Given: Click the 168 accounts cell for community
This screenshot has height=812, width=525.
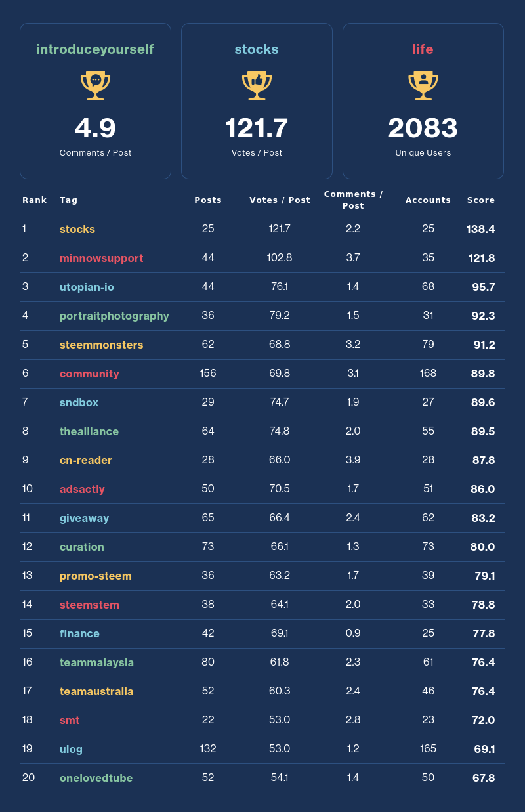Looking at the screenshot, I should (428, 373).
